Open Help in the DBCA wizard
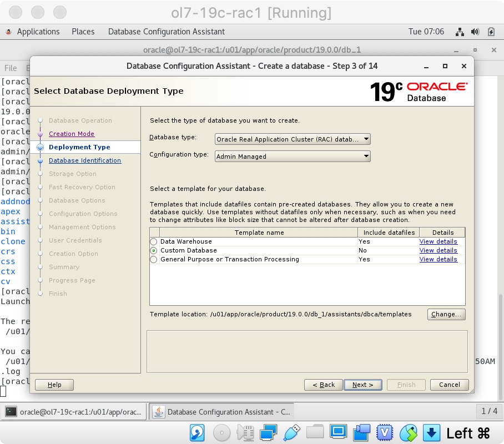The image size is (504, 444). coord(54,385)
